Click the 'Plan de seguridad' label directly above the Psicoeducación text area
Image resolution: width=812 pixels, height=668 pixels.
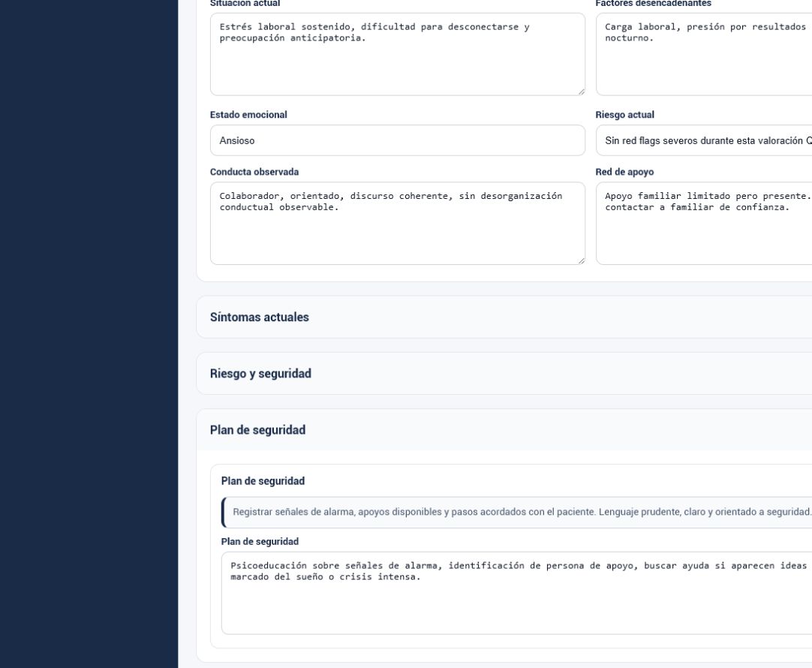[260, 541]
